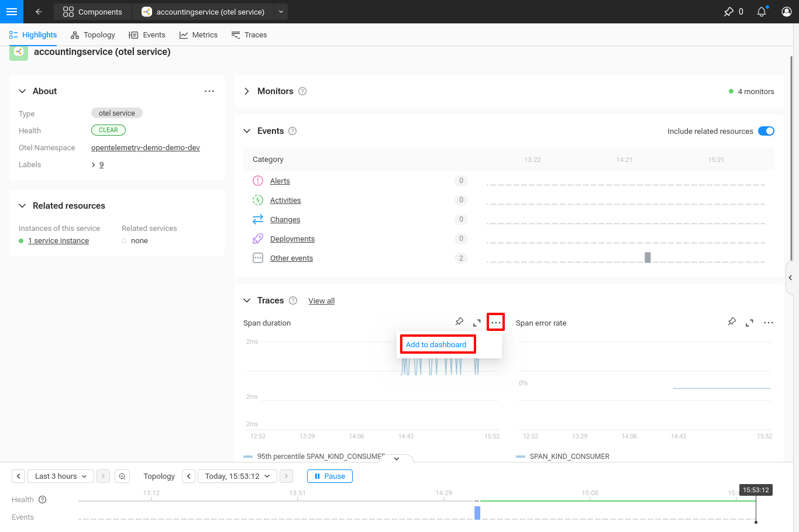Click the Activities lightning icon
This screenshot has height=532, width=799.
point(258,200)
